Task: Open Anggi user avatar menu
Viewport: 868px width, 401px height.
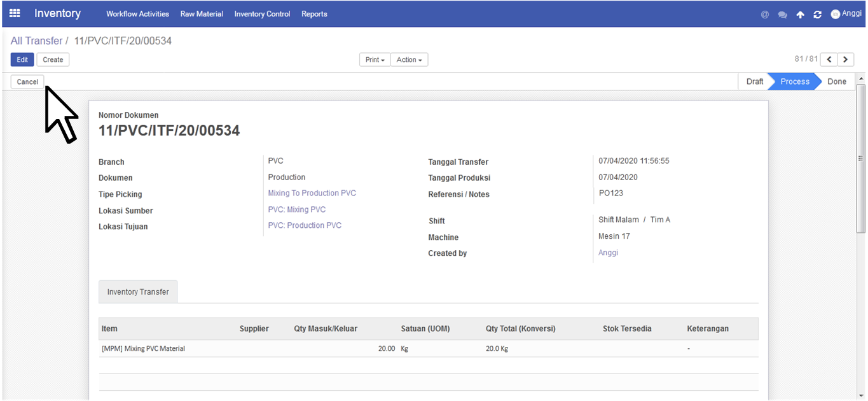Action: pyautogui.click(x=846, y=14)
